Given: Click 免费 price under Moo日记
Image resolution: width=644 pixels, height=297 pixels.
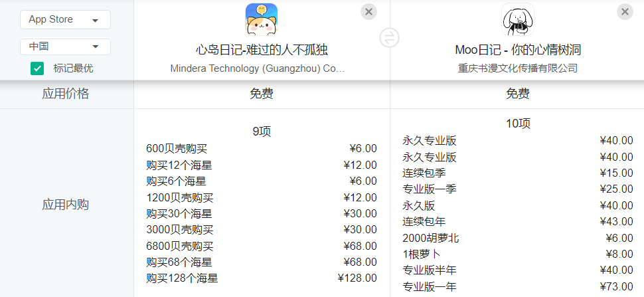Looking at the screenshot, I should coord(517,94).
